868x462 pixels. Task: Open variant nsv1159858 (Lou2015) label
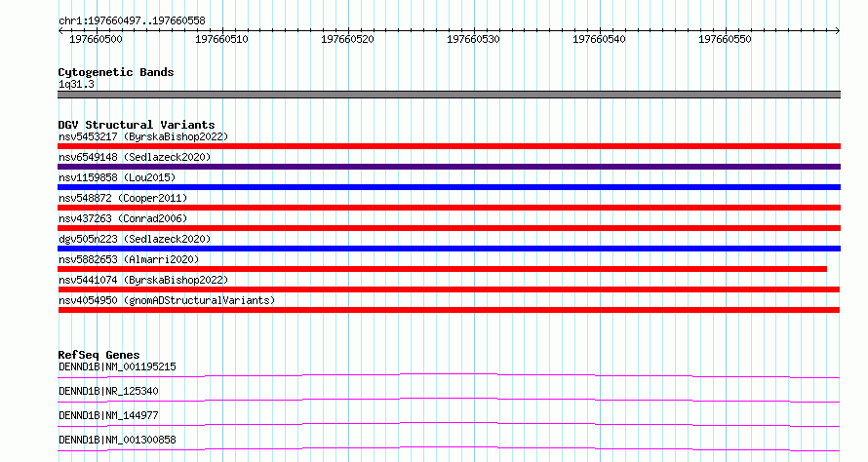(x=117, y=177)
